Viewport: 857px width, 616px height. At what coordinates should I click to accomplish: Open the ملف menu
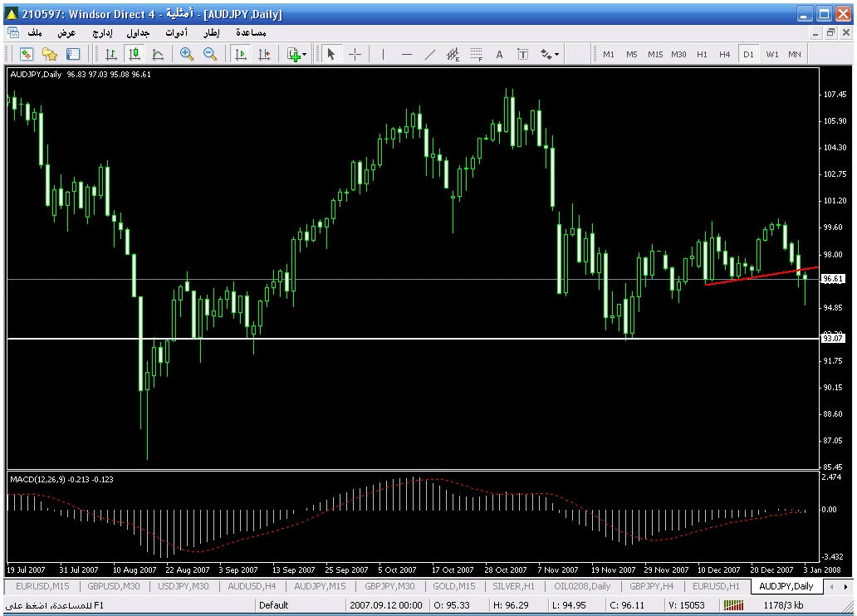[35, 32]
